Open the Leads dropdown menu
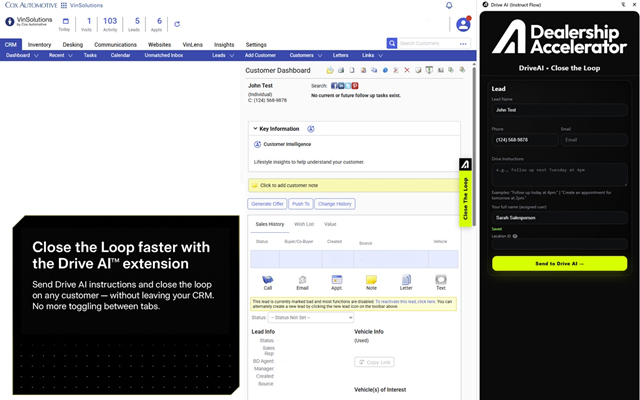 point(223,55)
